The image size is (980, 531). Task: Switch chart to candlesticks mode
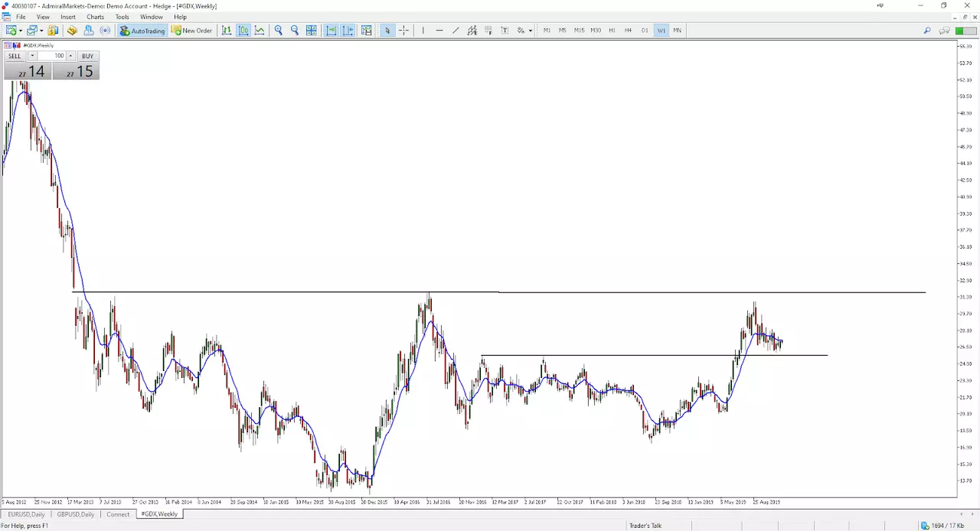pos(243,31)
